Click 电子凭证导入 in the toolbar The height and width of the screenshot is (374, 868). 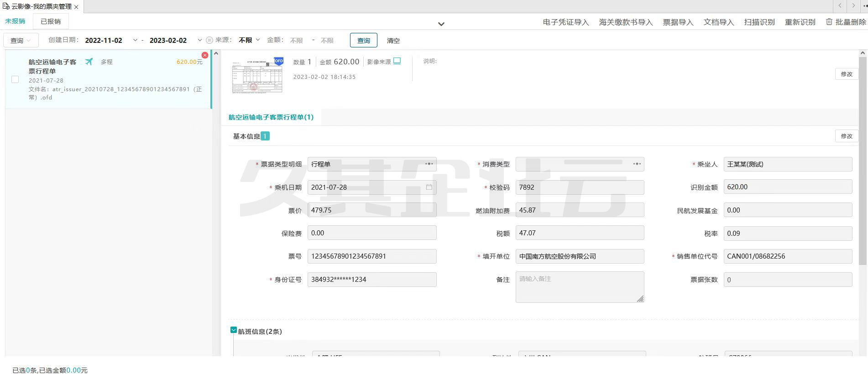[565, 22]
